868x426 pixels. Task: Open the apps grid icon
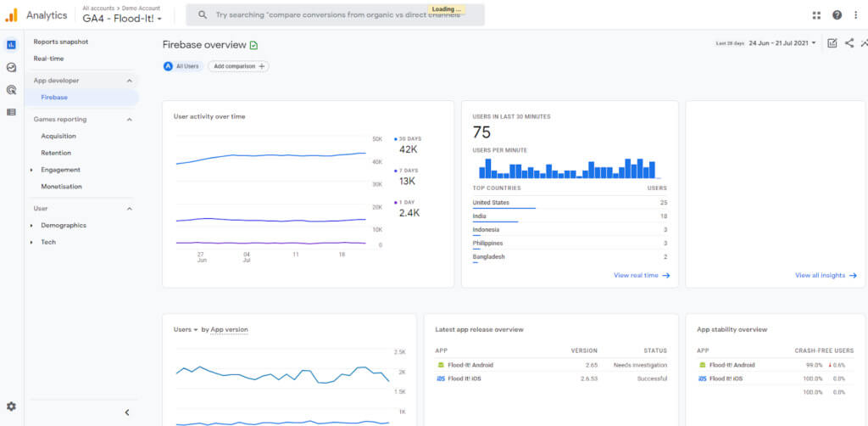coord(816,15)
